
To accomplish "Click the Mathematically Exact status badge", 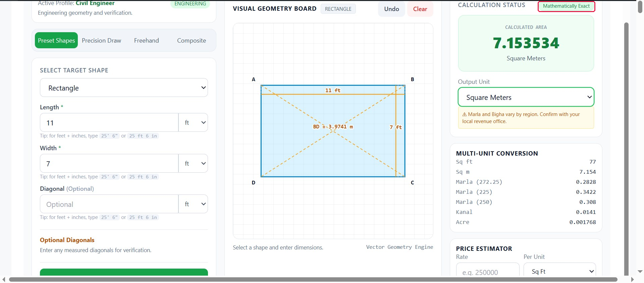I will [566, 6].
